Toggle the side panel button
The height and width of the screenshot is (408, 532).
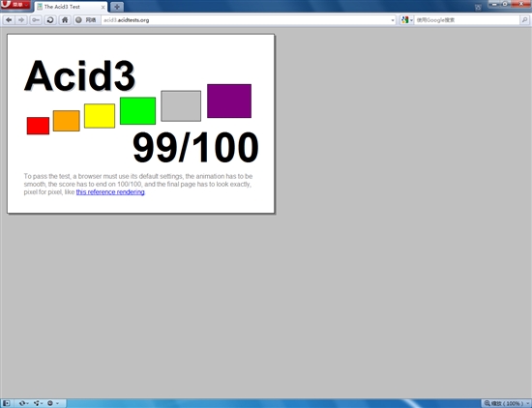[6, 403]
